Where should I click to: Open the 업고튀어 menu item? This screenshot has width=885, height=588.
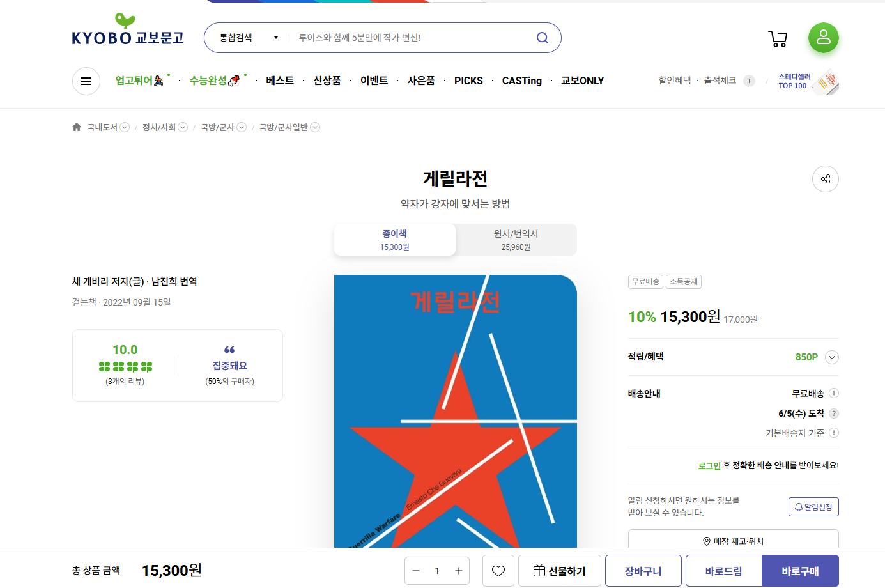[x=140, y=81]
